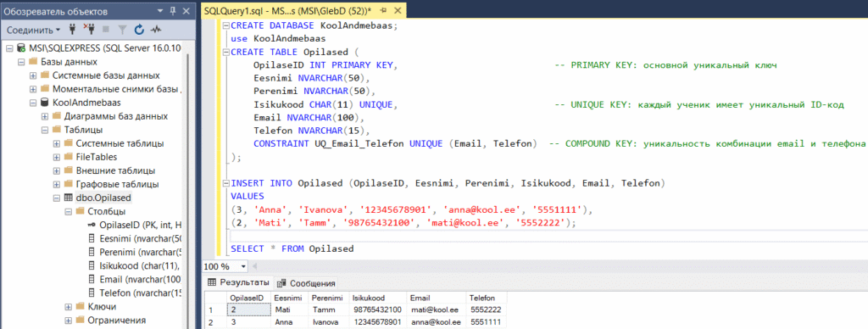Click the grey Stop square icon

coord(106,30)
